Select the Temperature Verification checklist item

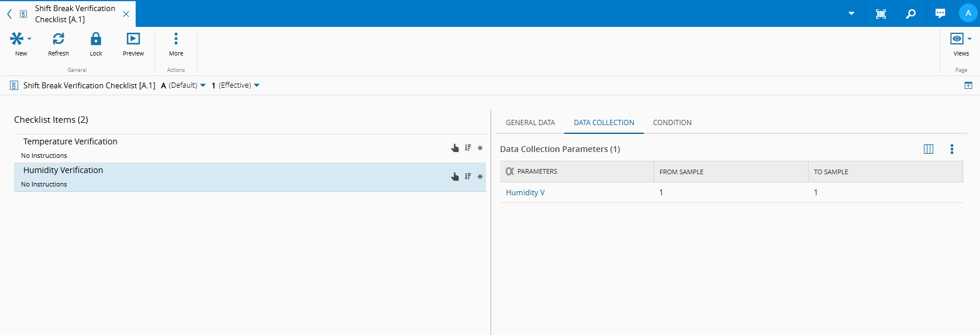coord(70,141)
